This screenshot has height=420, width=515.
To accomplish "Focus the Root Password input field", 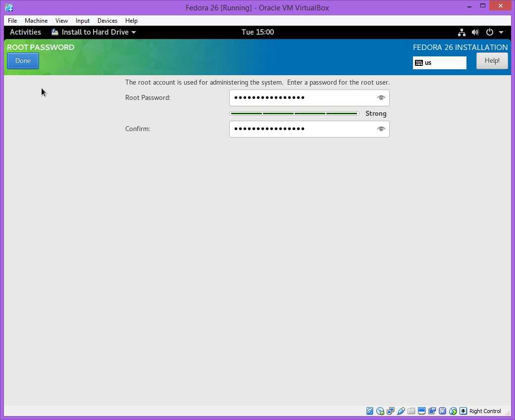I will 309,98.
